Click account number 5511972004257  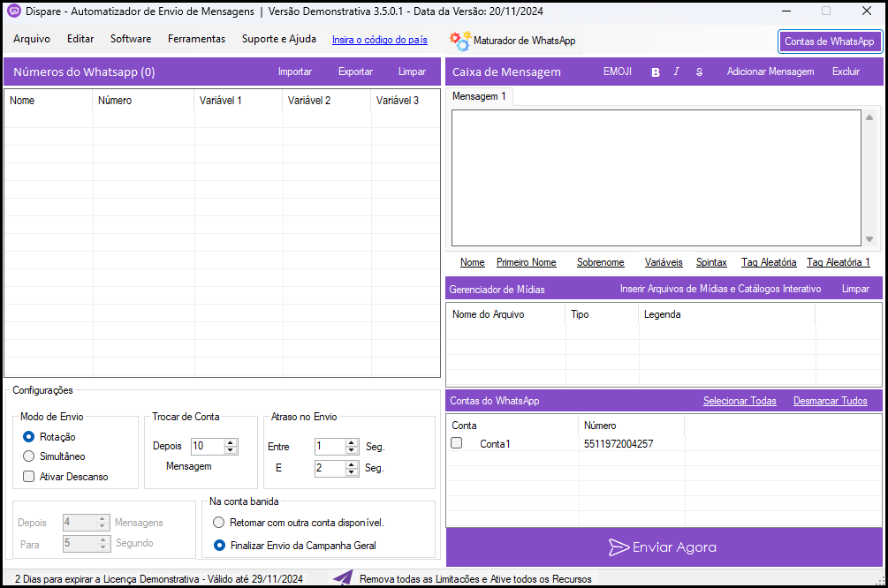619,444
